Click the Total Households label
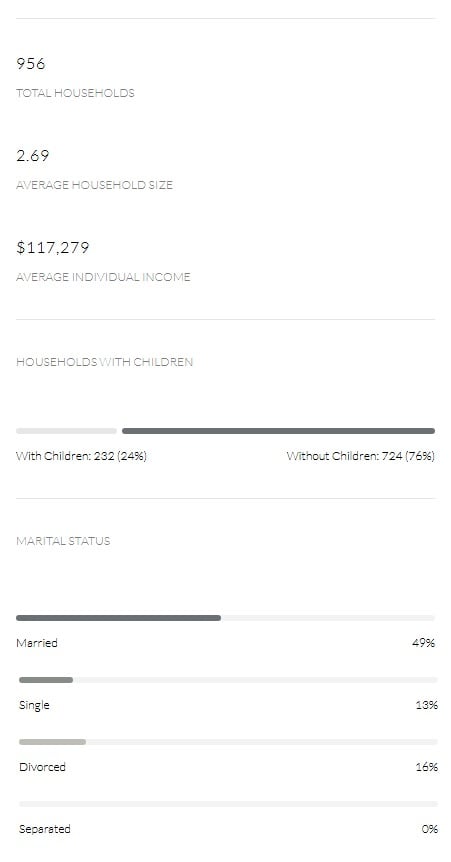451x862 pixels. [75, 93]
